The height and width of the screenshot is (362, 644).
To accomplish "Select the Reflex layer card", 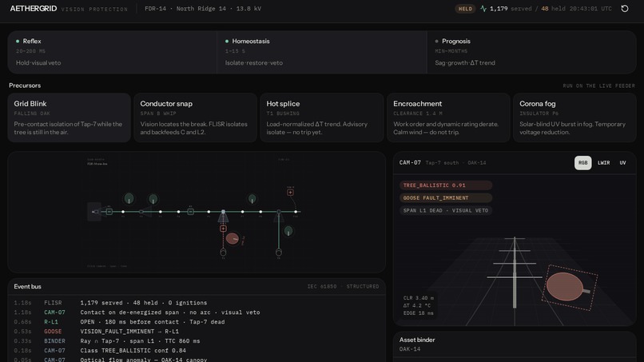I will click(x=113, y=52).
